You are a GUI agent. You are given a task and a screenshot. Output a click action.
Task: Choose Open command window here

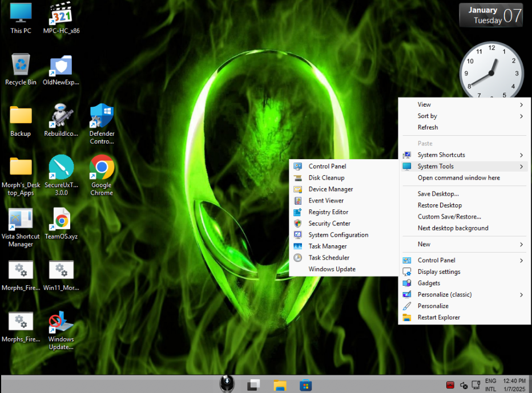[464, 178]
